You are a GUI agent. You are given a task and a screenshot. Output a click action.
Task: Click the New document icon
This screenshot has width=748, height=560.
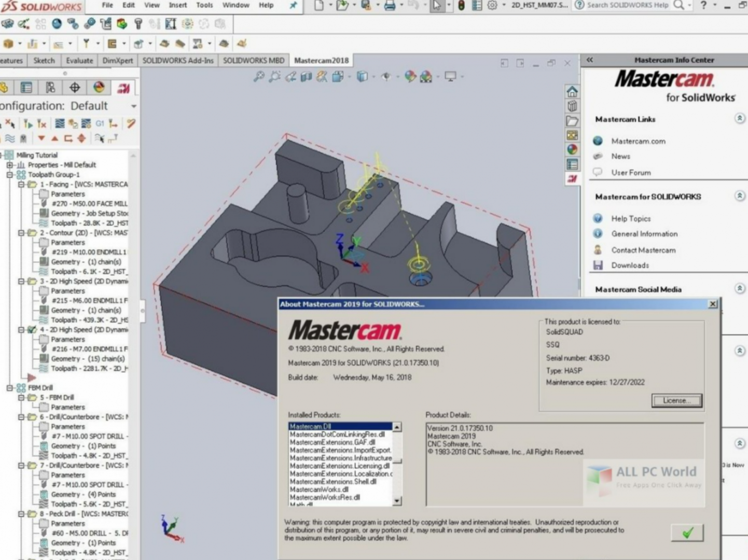(x=318, y=6)
